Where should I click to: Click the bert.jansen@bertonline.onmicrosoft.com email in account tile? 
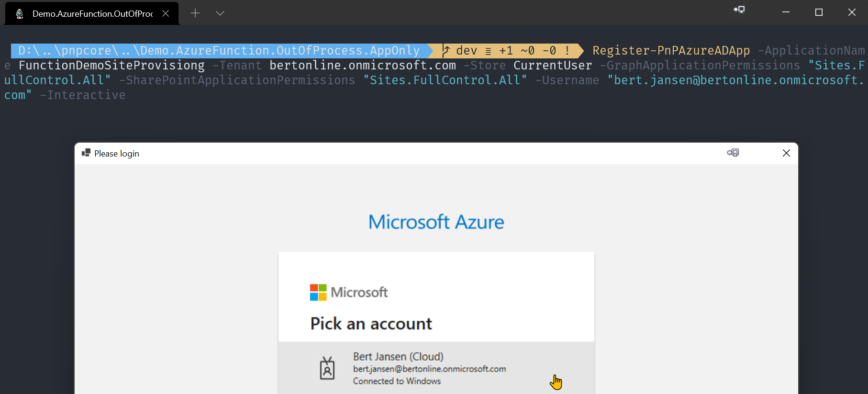click(430, 369)
